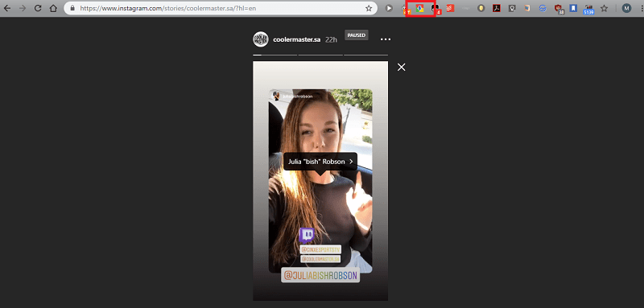Click the coolermaster.sa username link

point(296,39)
